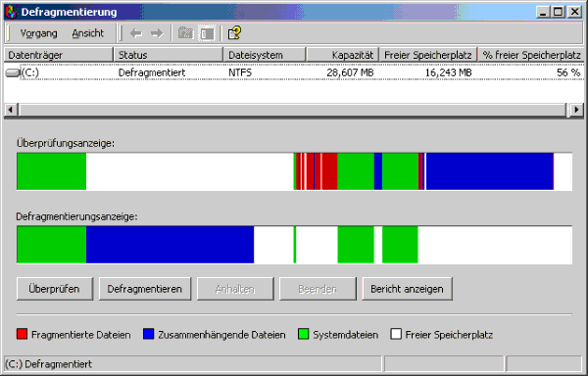Sort by Kapazität column header
Viewport: 588px width, 376px height.
coord(343,55)
